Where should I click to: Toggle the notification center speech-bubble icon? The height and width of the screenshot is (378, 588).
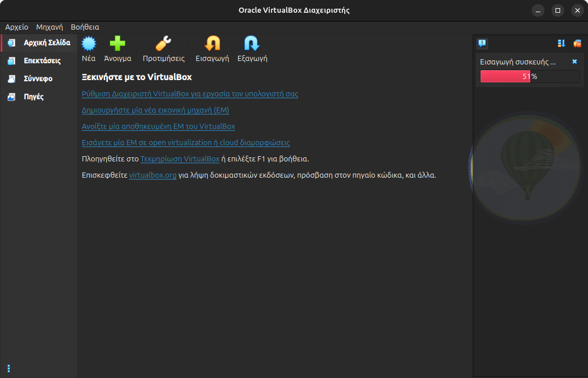[482, 44]
